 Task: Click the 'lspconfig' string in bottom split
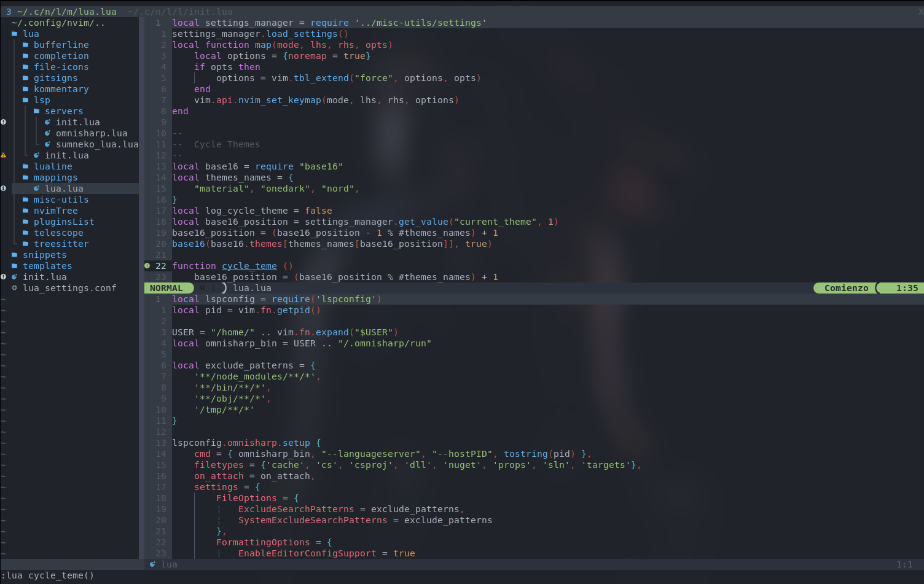point(346,299)
